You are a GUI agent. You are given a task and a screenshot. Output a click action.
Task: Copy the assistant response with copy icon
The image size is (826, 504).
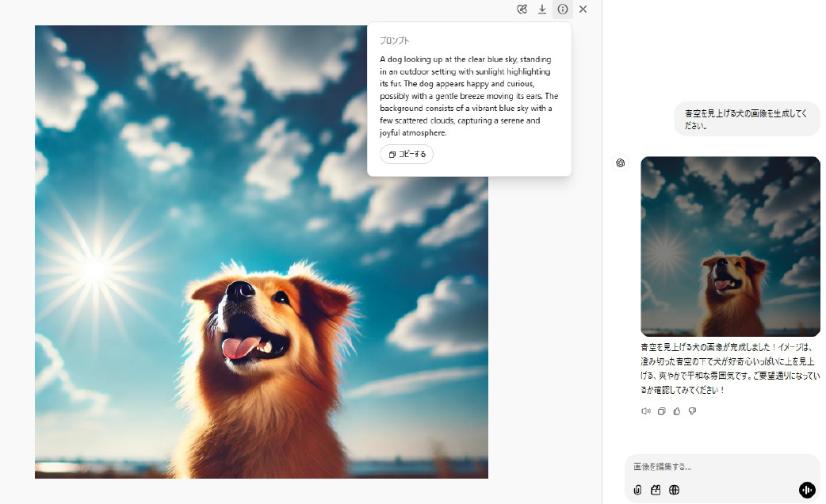point(662,410)
